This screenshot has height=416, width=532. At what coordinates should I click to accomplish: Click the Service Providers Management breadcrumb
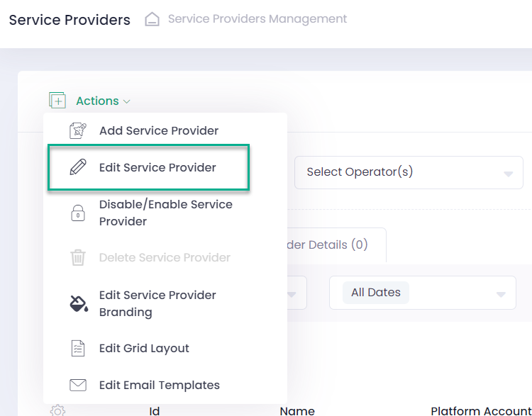[257, 19]
